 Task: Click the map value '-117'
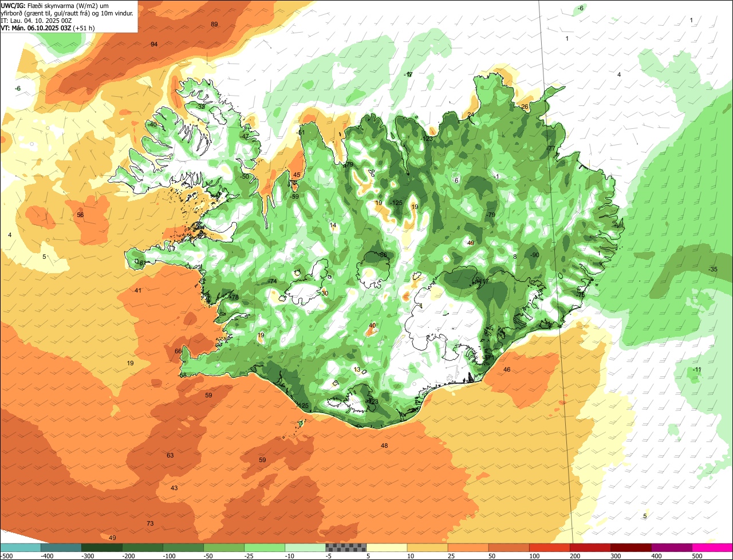[483, 281]
